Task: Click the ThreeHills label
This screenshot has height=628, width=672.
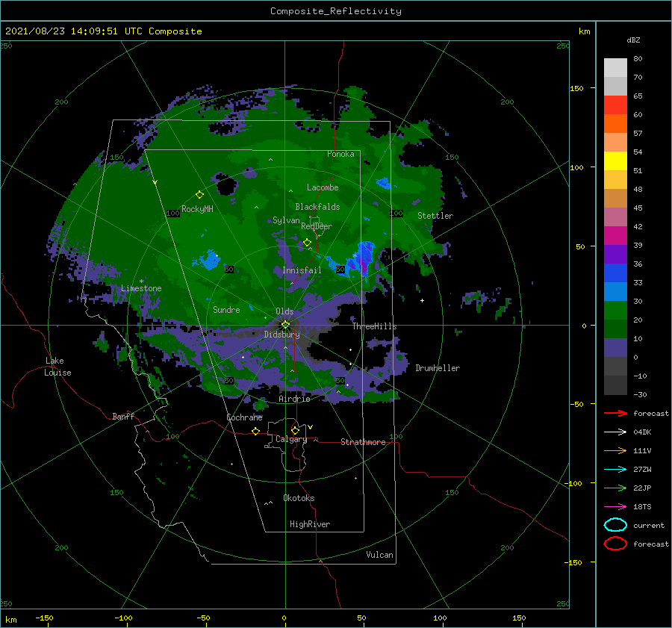Action: (x=374, y=326)
